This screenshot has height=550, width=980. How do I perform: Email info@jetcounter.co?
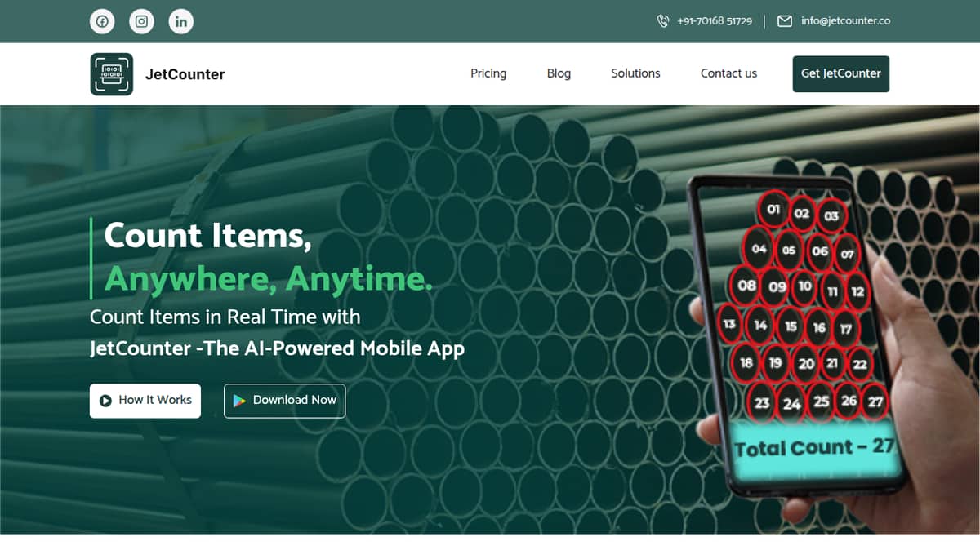[845, 21]
